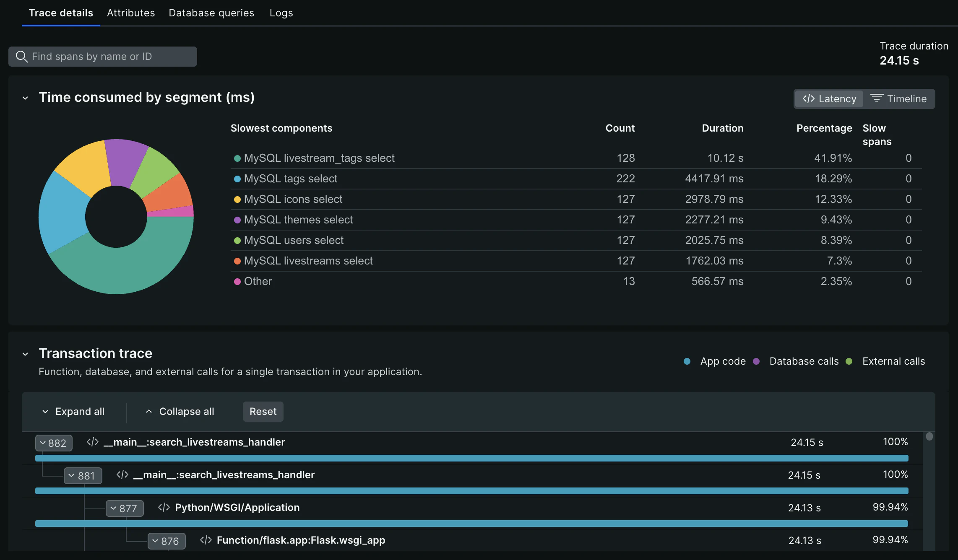The height and width of the screenshot is (560, 958).
Task: Click code icon beside Flask.wsgi_app function
Action: (x=206, y=540)
